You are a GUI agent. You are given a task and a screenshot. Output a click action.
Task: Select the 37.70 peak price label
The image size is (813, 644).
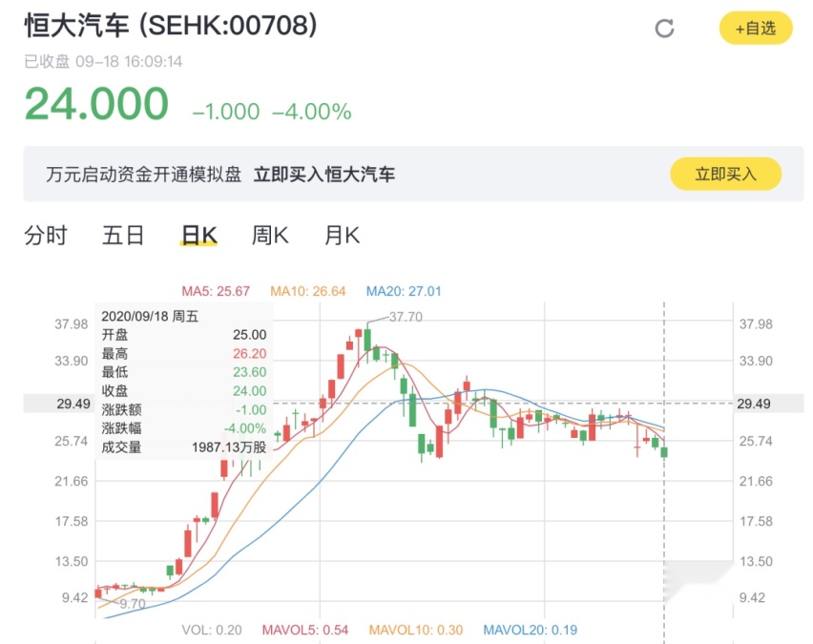coord(406,317)
